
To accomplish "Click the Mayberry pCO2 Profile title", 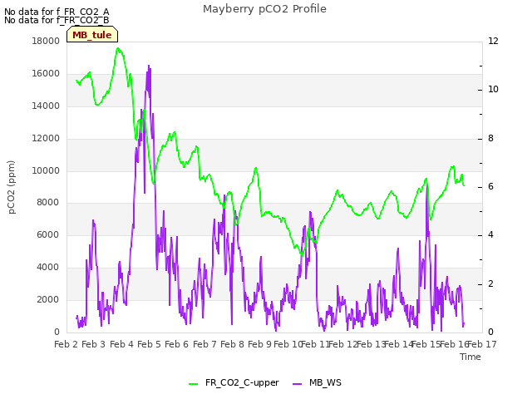I will [264, 9].
